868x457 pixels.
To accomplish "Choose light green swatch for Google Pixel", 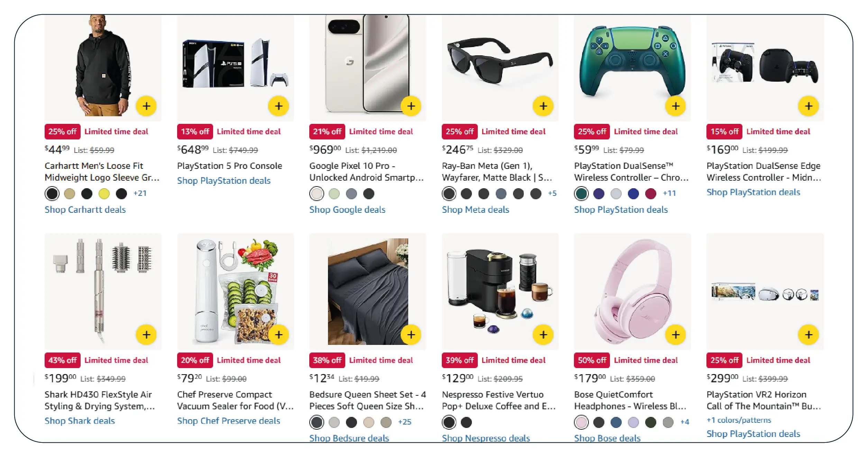I will tap(334, 194).
